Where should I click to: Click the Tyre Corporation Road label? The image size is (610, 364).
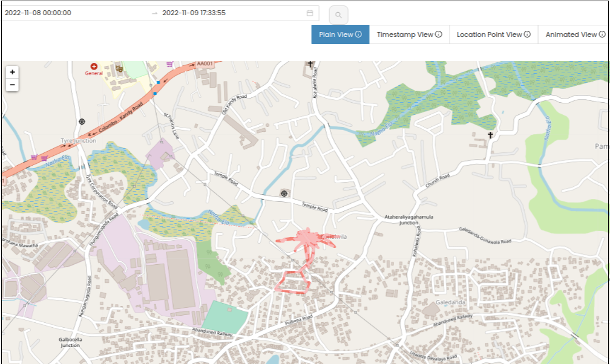point(102,191)
